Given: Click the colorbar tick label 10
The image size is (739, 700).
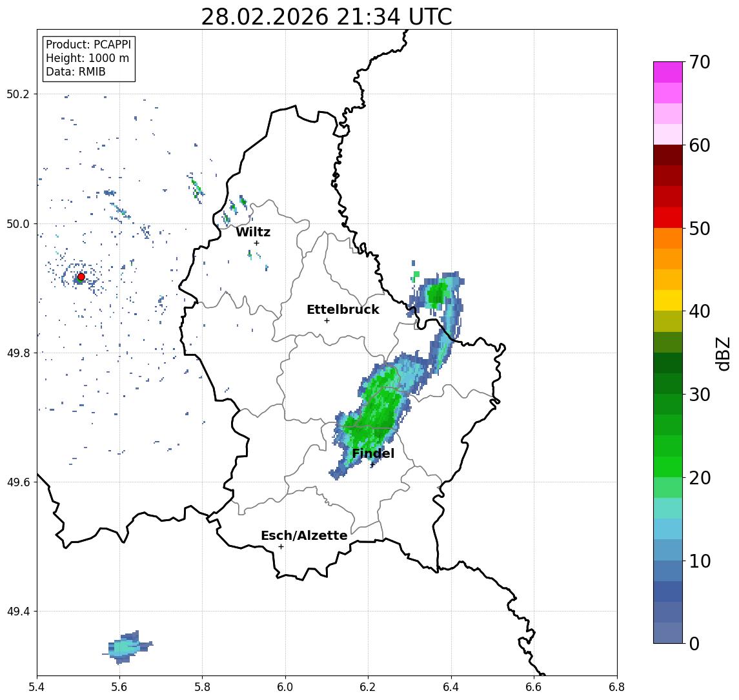Looking at the screenshot, I should pyautogui.click(x=700, y=561).
